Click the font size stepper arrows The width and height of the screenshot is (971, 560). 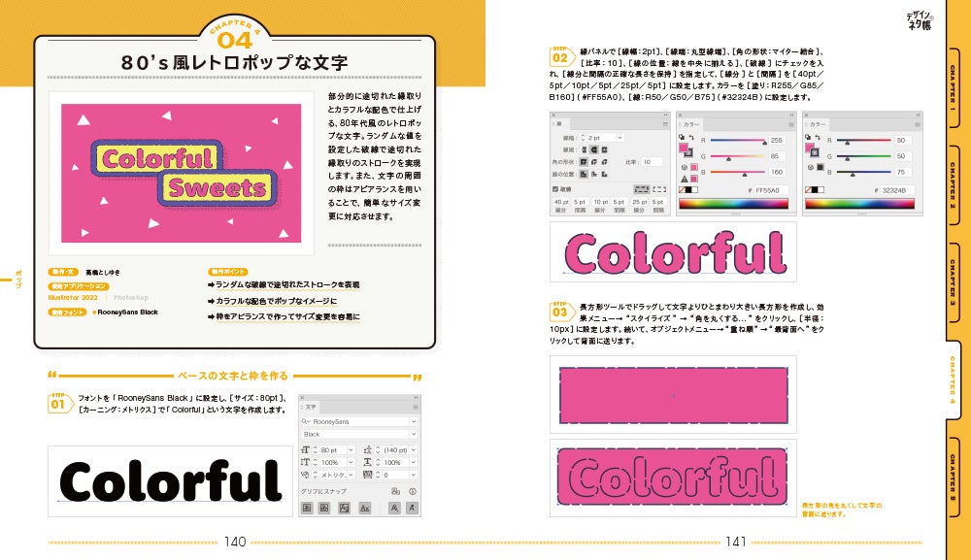(x=316, y=450)
